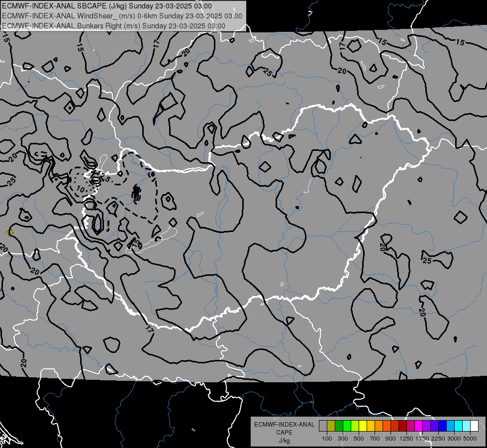Select the cyan swatch starting at 3000
The height and width of the screenshot is (448, 487).
[459, 426]
